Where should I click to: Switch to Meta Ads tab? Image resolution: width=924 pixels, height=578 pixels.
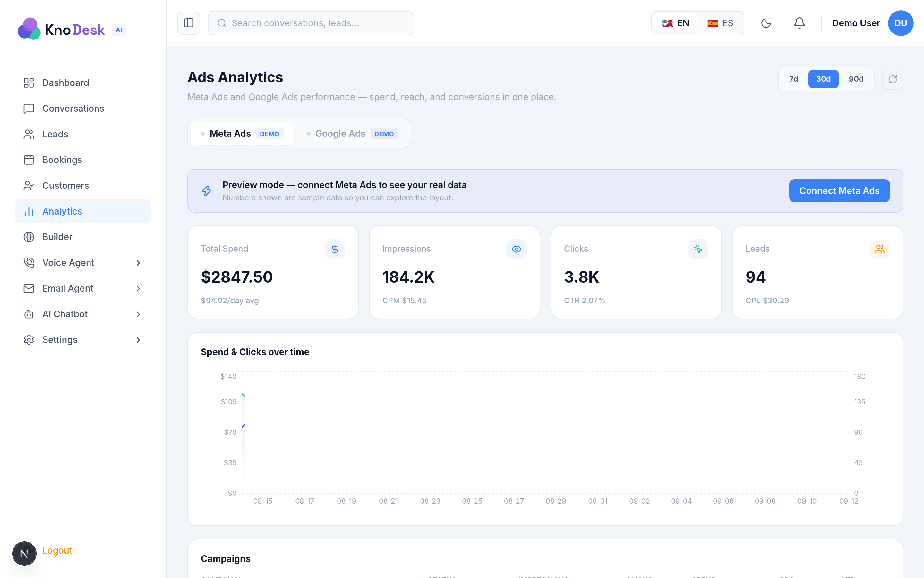coord(242,134)
